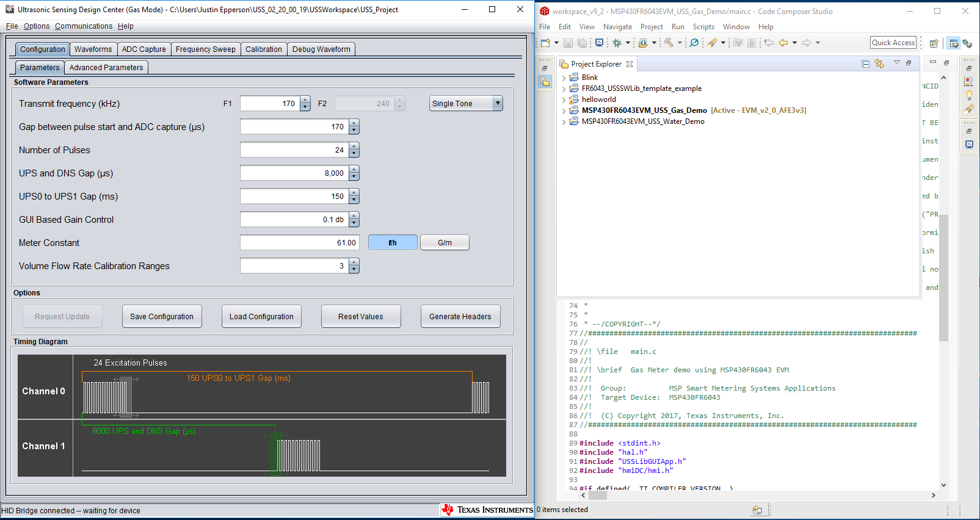
Task: Select the G/m unit toggle button
Action: coord(445,243)
